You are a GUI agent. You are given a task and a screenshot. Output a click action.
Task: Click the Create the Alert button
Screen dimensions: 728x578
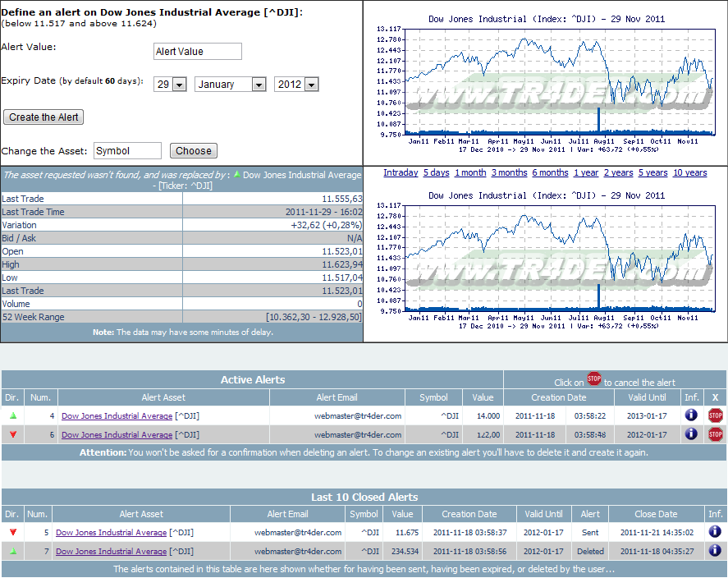[x=43, y=117]
